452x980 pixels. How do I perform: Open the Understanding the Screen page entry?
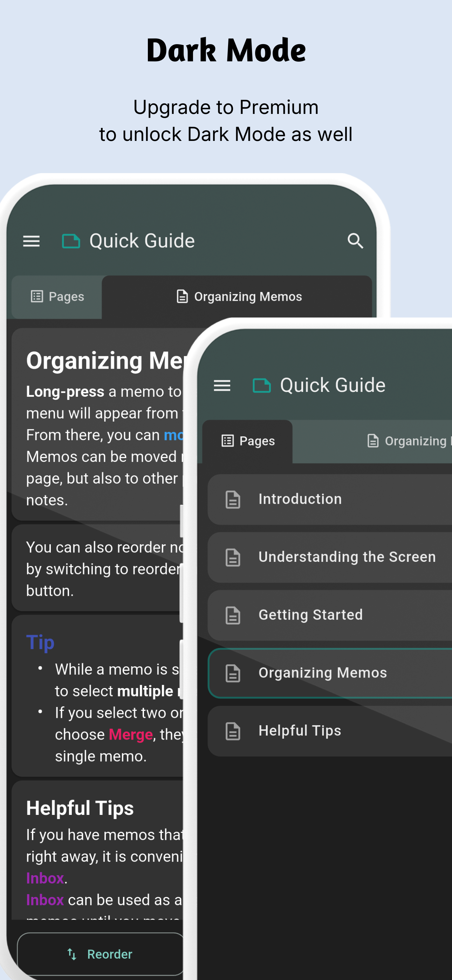pyautogui.click(x=330, y=557)
